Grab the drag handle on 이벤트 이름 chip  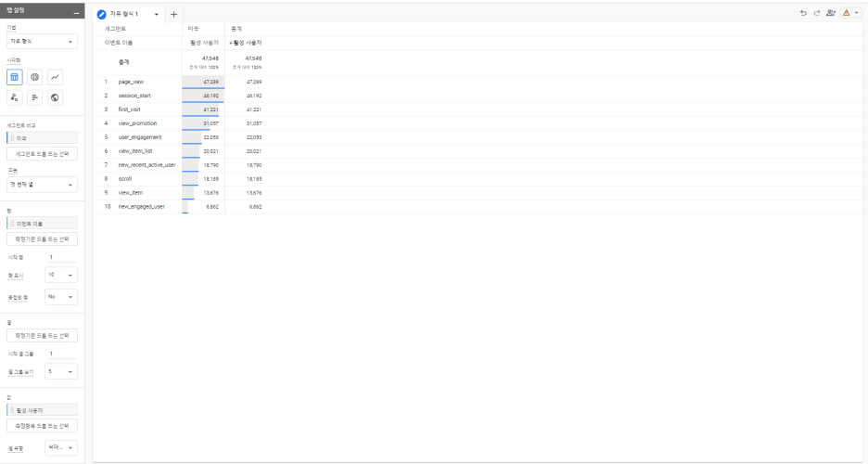[12, 224]
